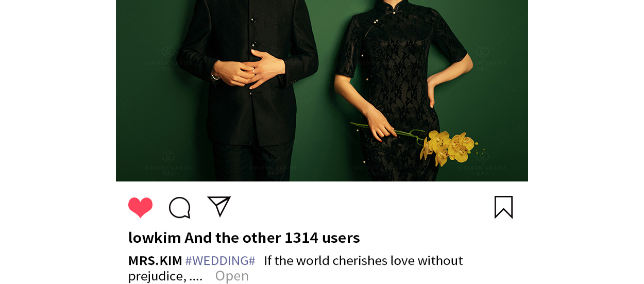Screen dimensions: 644x284
Task: Open comments with the speech bubble icon
Action: 180,208
